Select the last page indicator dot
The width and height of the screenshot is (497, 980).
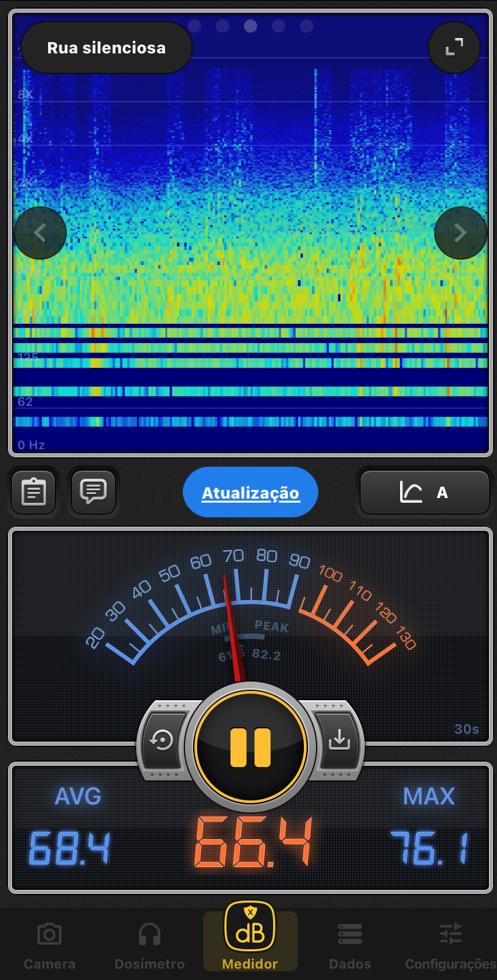pos(307,26)
